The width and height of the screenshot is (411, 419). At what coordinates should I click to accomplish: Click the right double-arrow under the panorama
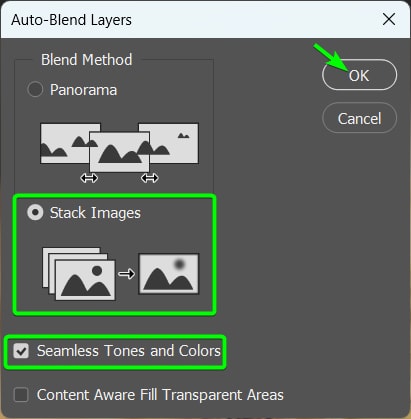pos(149,178)
